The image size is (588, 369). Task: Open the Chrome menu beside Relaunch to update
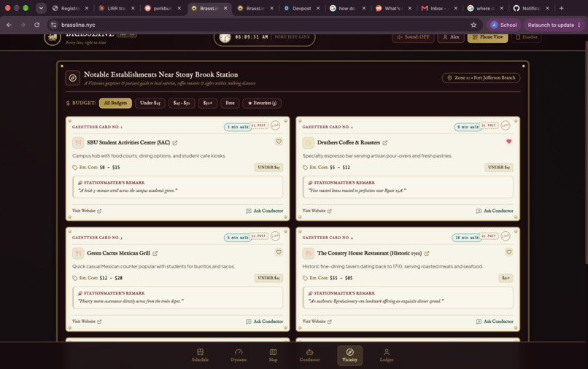tap(579, 25)
